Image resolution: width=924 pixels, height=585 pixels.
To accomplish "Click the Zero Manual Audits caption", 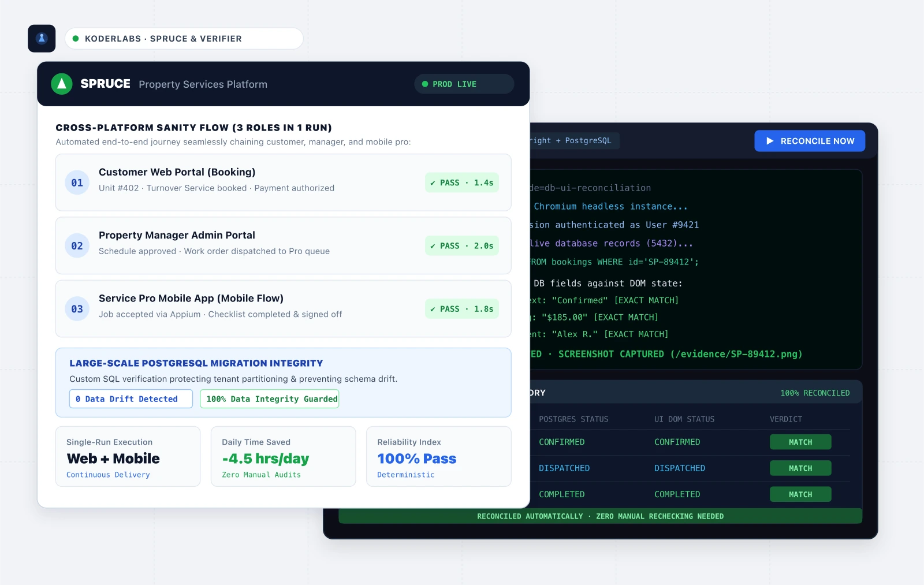I will click(261, 475).
